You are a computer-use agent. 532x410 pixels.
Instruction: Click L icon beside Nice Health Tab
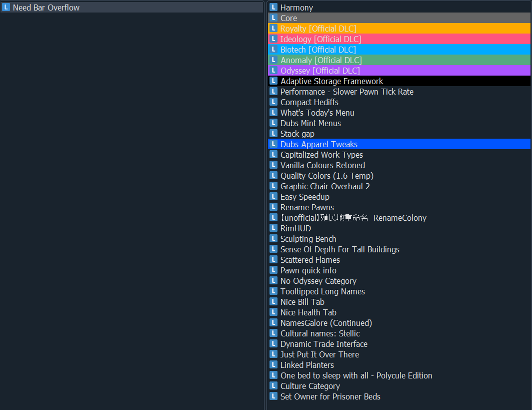(273, 312)
